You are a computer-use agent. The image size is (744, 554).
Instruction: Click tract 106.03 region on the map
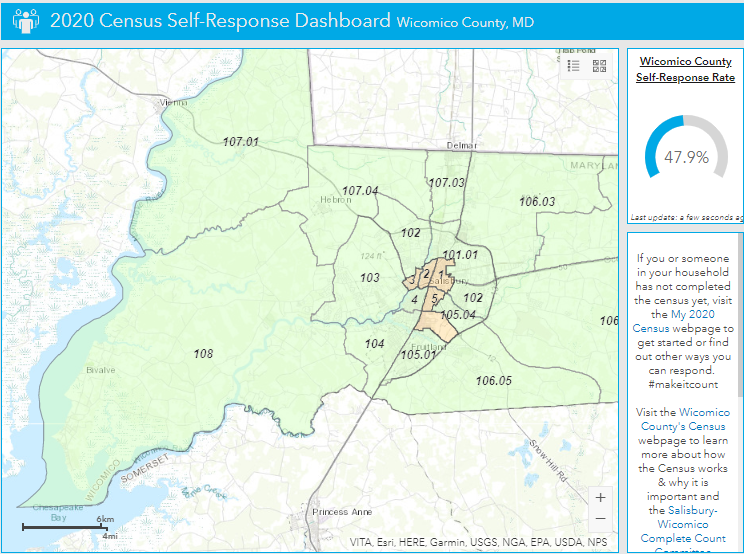tap(537, 202)
